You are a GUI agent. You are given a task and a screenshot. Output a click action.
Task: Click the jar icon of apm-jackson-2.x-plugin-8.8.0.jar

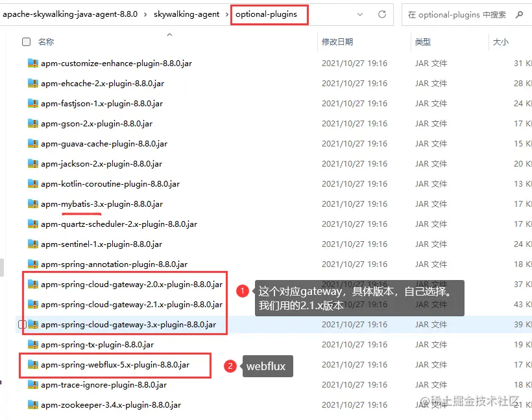(33, 163)
